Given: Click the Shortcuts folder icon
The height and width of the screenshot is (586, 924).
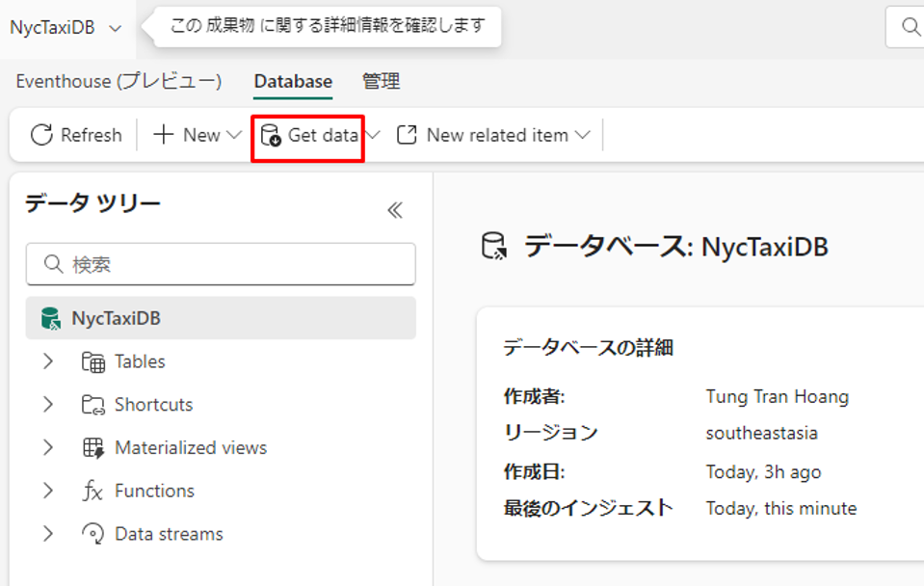Looking at the screenshot, I should pos(93,405).
